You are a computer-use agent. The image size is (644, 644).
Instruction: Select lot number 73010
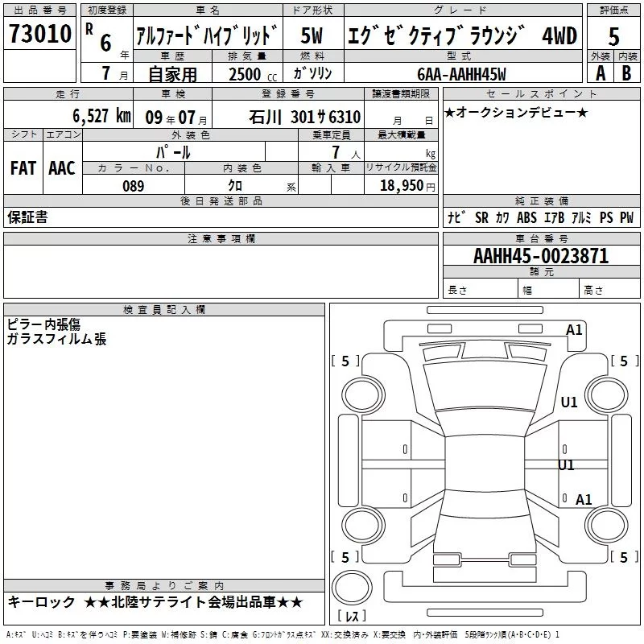[39, 34]
